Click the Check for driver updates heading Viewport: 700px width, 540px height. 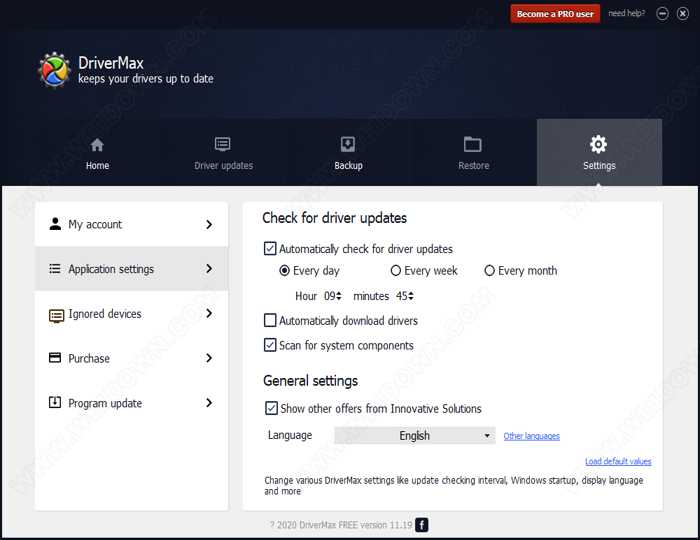pyautogui.click(x=334, y=218)
